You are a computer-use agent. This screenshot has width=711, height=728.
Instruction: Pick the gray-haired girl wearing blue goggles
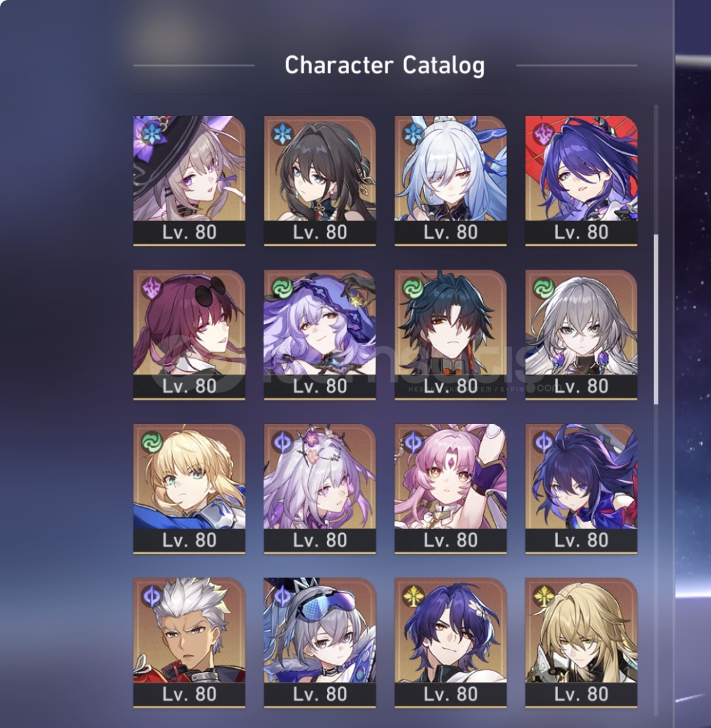coord(319,642)
